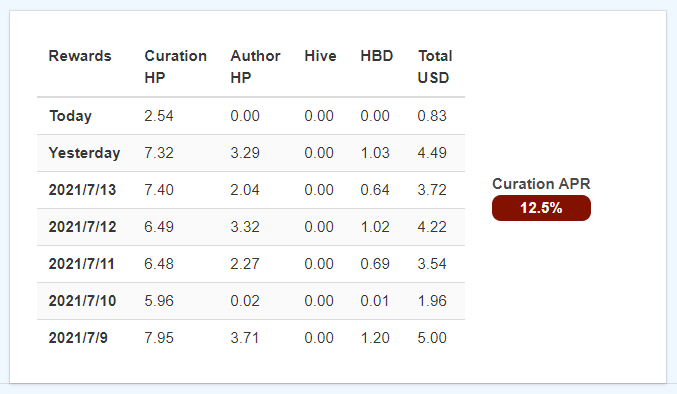Click the Curation APR label text
The width and height of the screenshot is (677, 394).
click(x=541, y=184)
